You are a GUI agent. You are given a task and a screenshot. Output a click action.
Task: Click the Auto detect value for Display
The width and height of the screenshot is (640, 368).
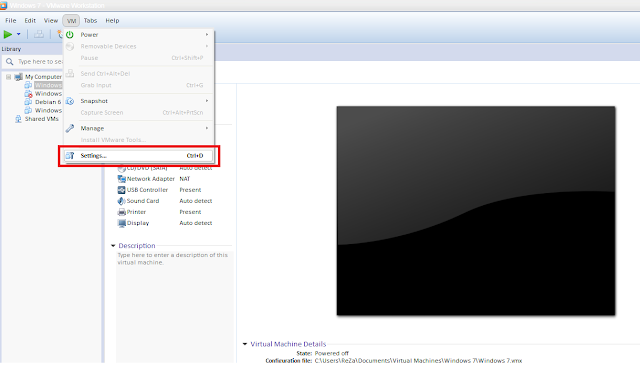click(x=196, y=223)
